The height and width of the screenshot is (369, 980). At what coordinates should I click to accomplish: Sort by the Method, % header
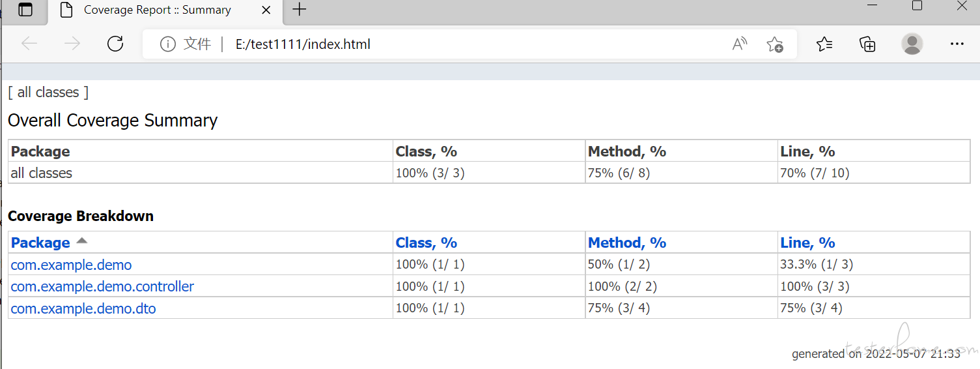[x=627, y=243]
